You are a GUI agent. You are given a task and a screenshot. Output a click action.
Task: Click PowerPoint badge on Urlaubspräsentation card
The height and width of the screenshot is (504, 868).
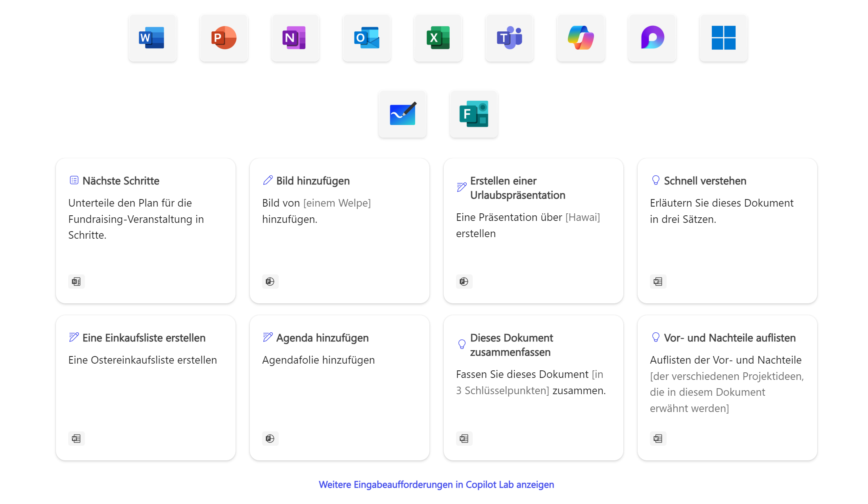(x=464, y=282)
